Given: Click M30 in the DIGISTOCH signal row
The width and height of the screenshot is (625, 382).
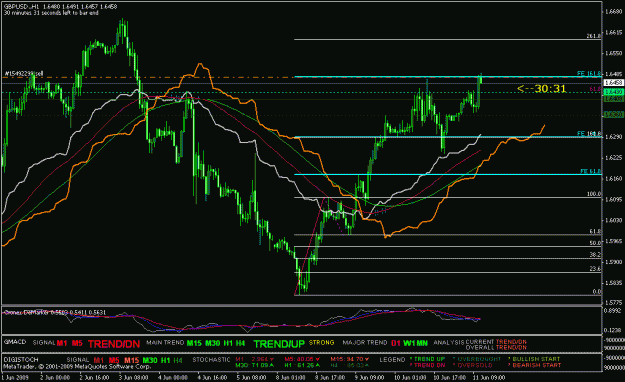Looking at the screenshot, I should point(149,360).
